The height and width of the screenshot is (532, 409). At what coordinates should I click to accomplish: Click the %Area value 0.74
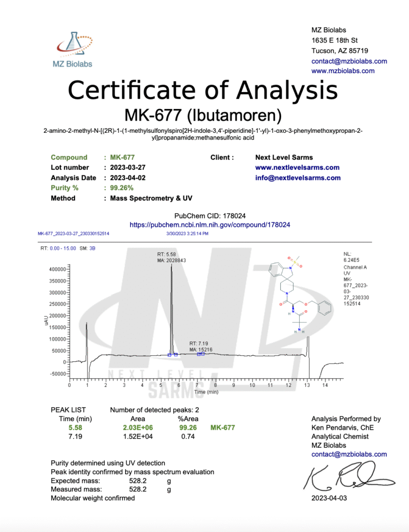(188, 436)
